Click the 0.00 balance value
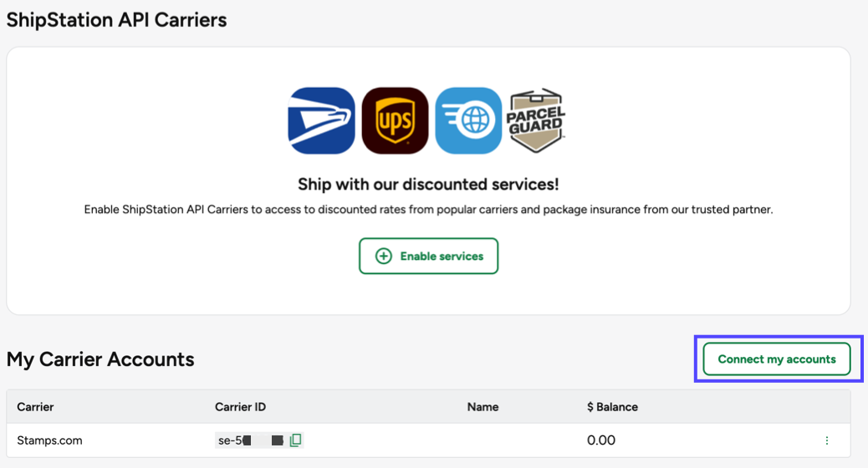The height and width of the screenshot is (468, 868). (601, 440)
